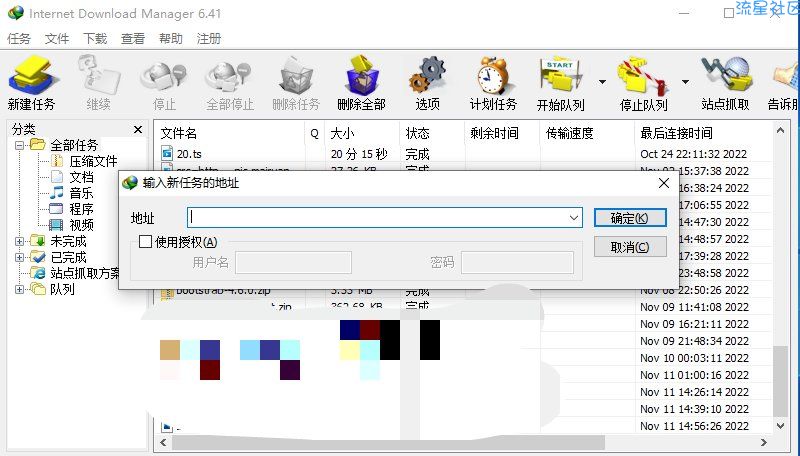
Task: Open the 文件 menu
Action: (x=57, y=39)
